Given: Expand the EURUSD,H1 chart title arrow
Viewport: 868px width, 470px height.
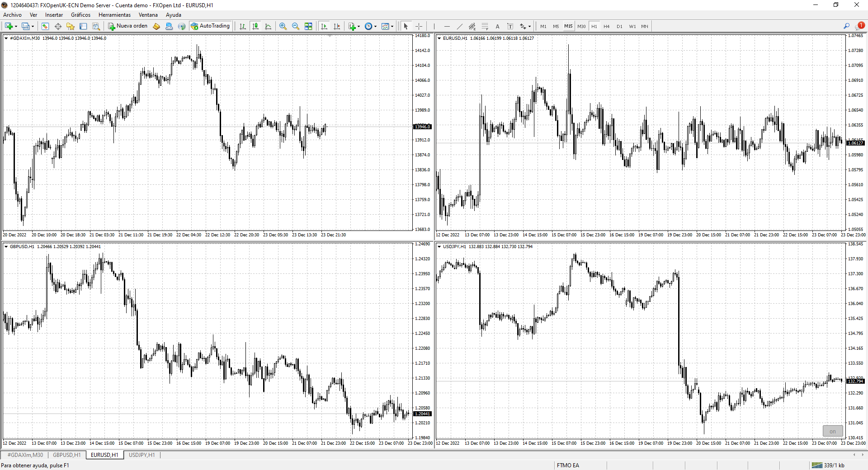Looking at the screenshot, I should (439, 38).
